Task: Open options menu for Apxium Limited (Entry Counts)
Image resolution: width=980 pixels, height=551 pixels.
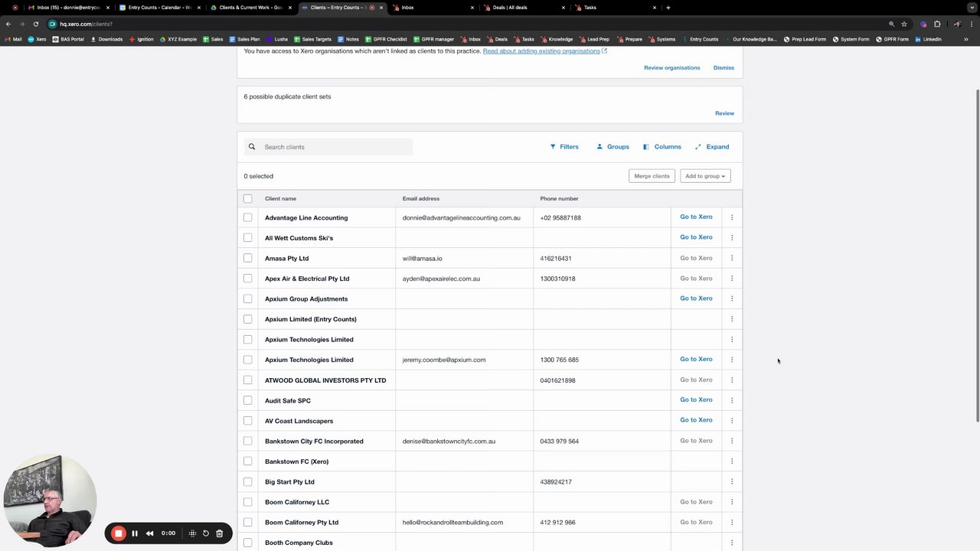Action: point(732,319)
